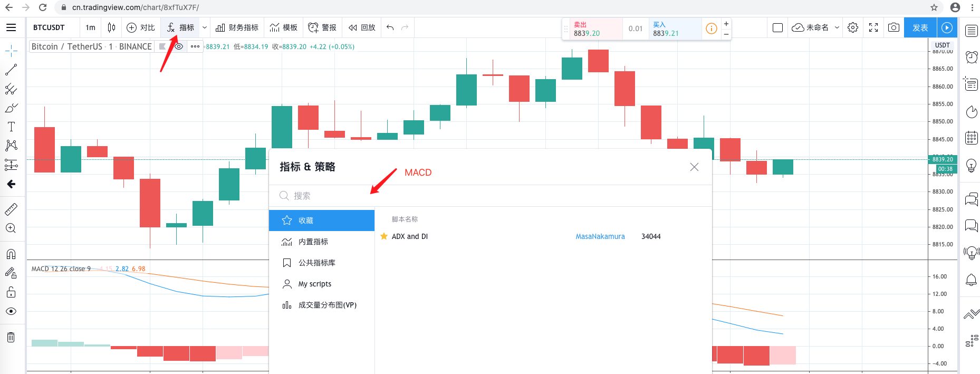Screen dimensions: 980x374
Task: Click the trash remove drawings icon
Action: pyautogui.click(x=11, y=338)
